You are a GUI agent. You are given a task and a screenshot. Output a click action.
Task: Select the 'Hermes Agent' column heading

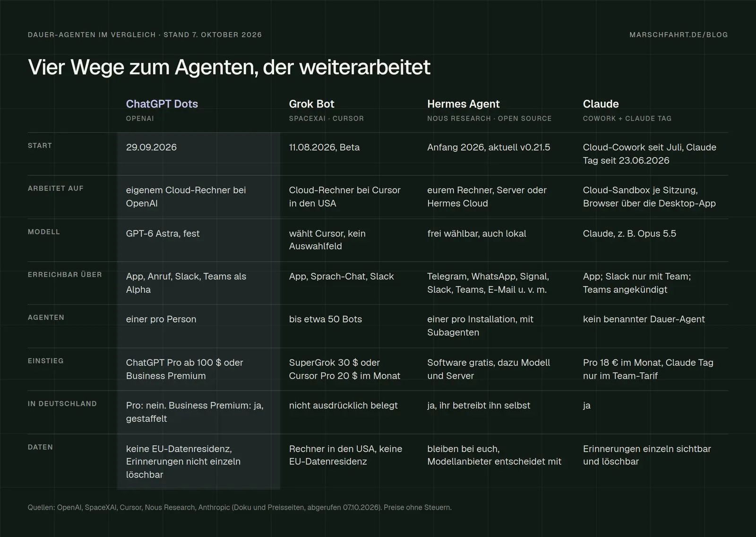coord(463,104)
